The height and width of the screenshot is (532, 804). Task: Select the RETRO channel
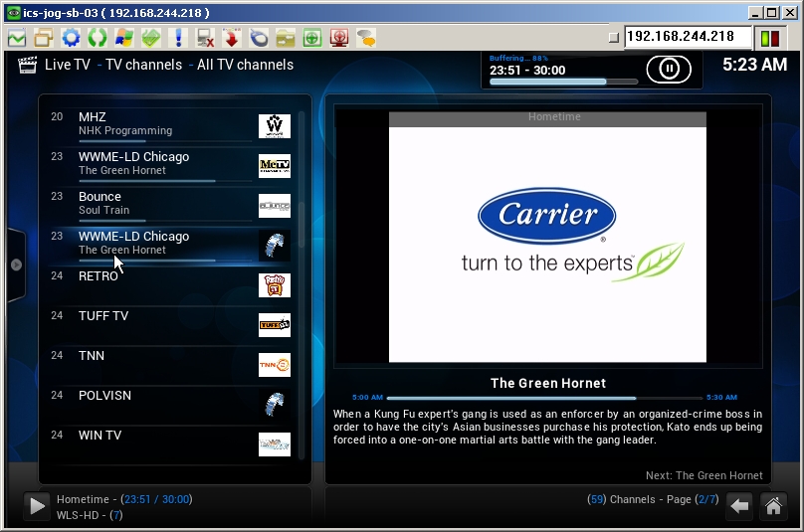click(171, 284)
